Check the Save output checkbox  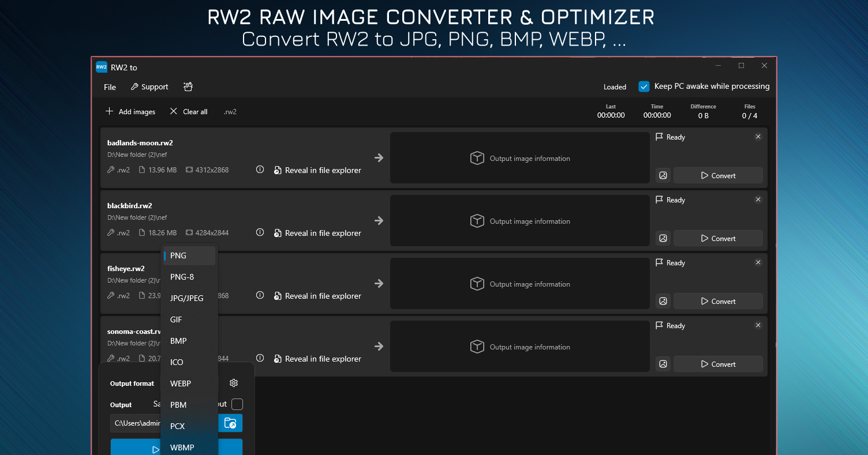pos(237,404)
